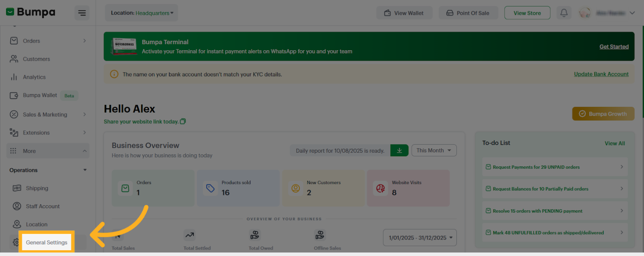Click the Orders overview card
This screenshot has width=644, height=256.
(153, 188)
